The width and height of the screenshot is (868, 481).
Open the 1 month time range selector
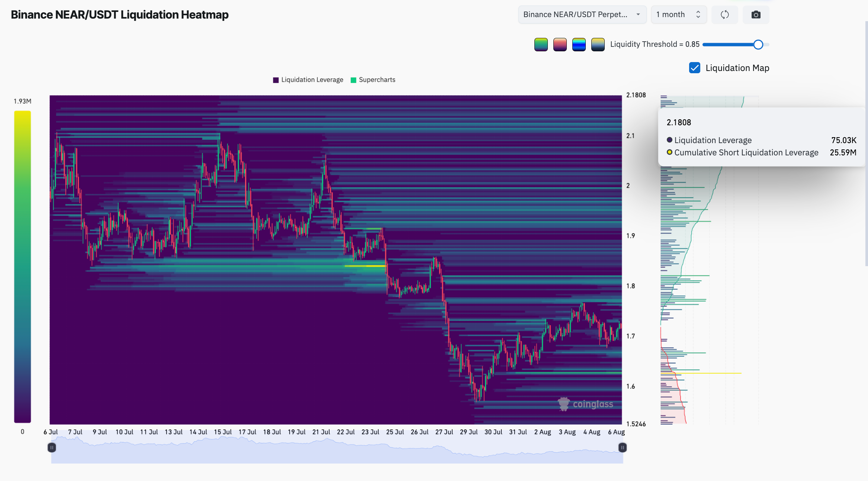(x=679, y=14)
